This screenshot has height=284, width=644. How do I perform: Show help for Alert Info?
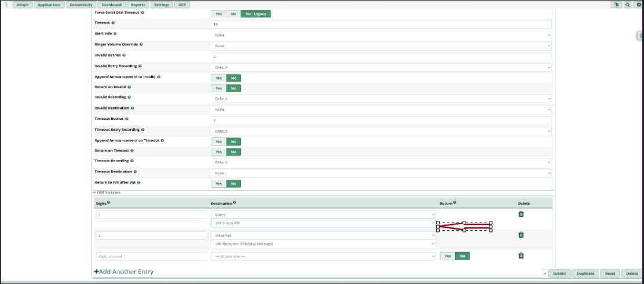tap(115, 33)
